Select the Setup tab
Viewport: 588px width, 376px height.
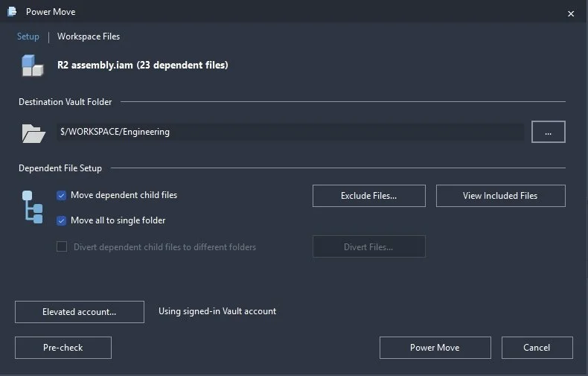pyautogui.click(x=28, y=36)
